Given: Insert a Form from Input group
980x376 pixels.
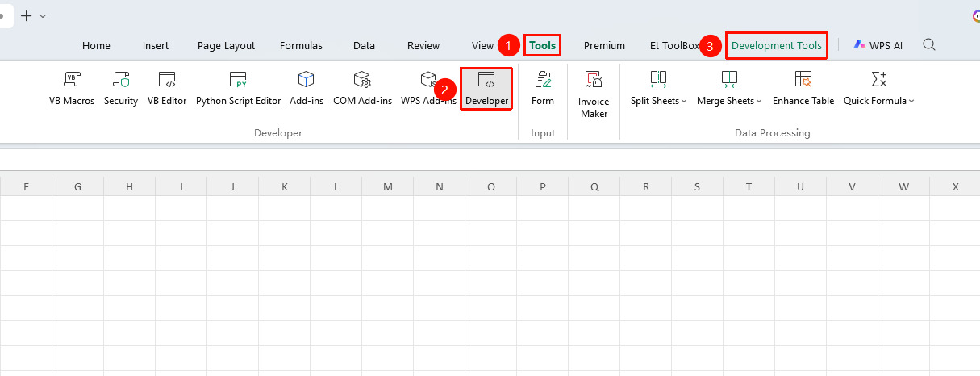Looking at the screenshot, I should [x=543, y=88].
